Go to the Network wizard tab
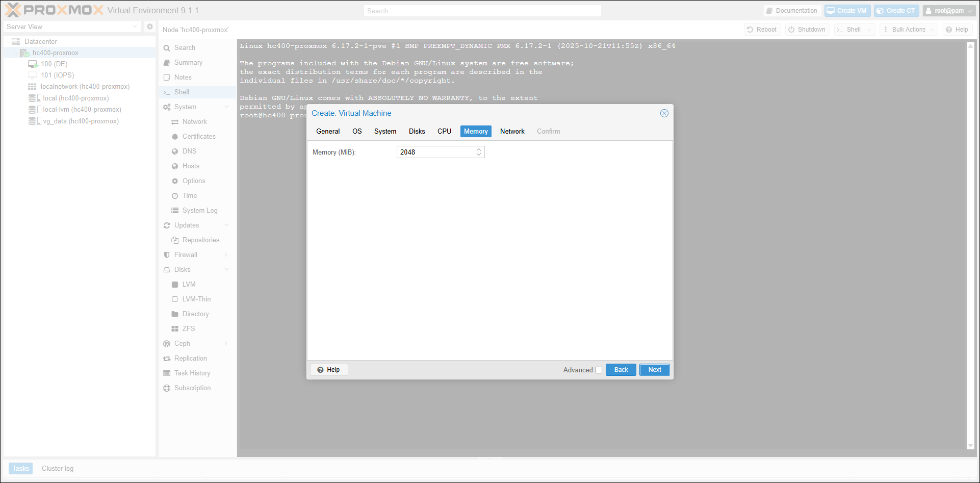The width and height of the screenshot is (980, 483). 512,132
